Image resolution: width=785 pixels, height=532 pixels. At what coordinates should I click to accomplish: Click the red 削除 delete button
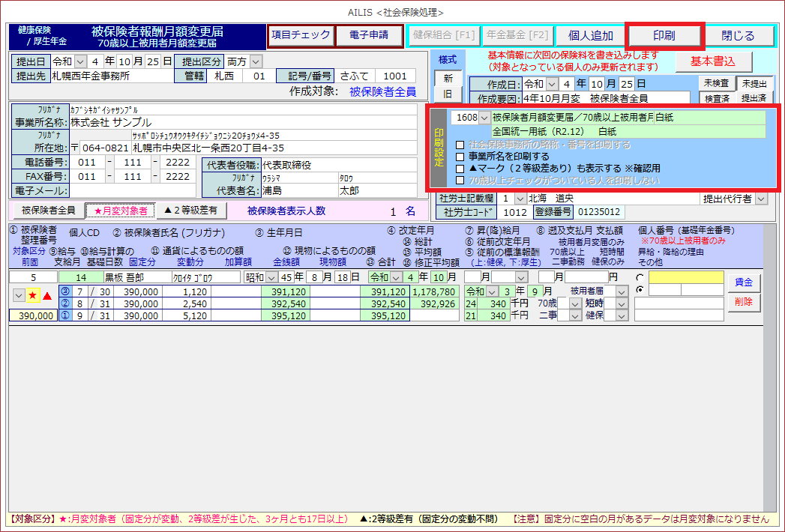(x=743, y=301)
